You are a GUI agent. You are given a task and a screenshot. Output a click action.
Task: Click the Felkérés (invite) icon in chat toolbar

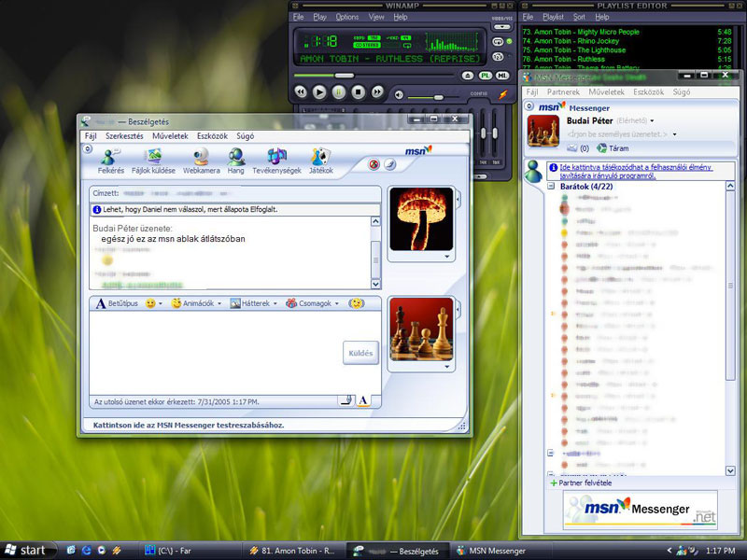(110, 161)
